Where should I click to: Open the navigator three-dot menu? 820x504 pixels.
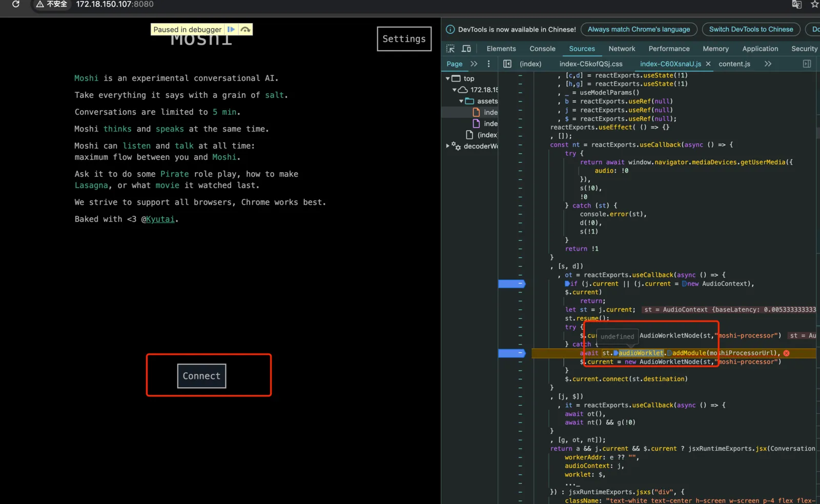click(488, 64)
